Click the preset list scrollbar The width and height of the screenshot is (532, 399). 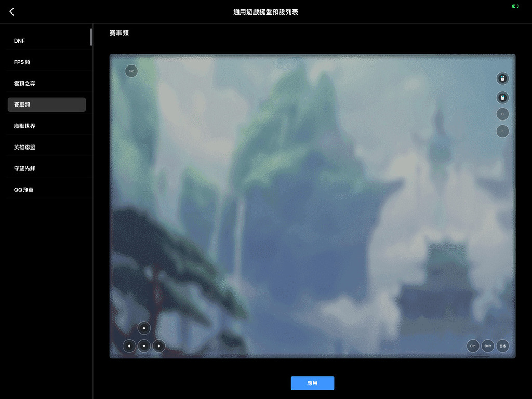[x=91, y=37]
